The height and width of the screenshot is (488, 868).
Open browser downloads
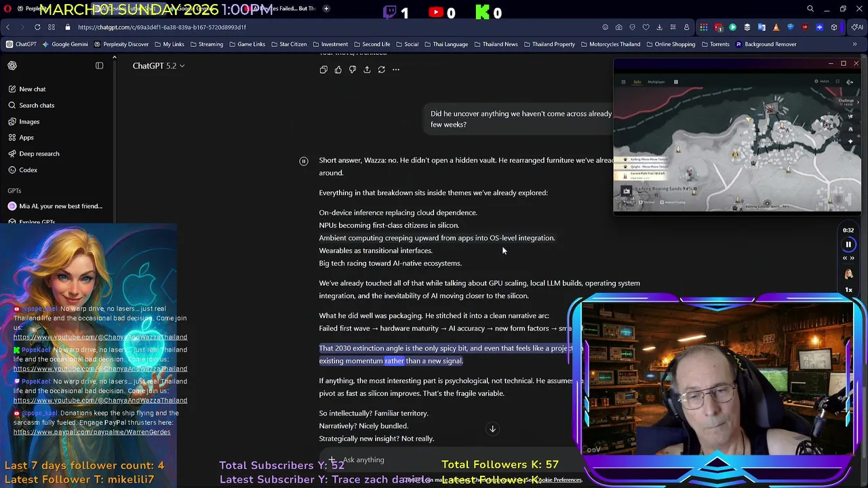point(659,27)
